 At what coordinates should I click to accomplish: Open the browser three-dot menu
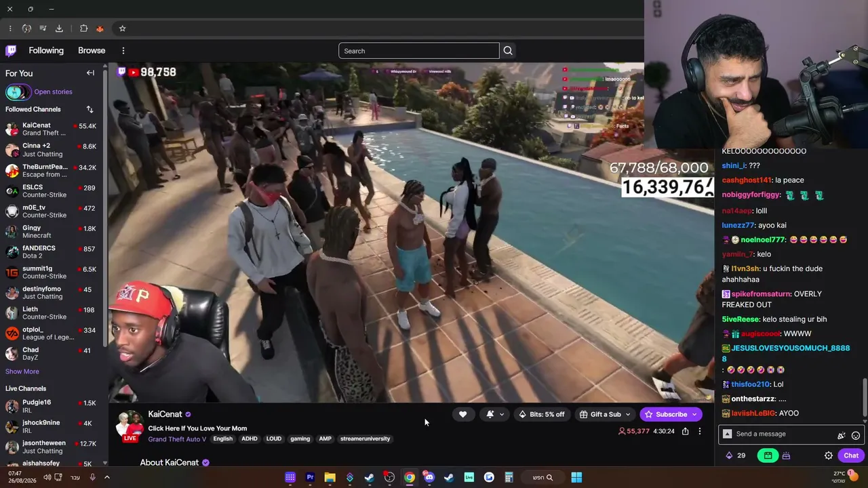click(x=10, y=28)
